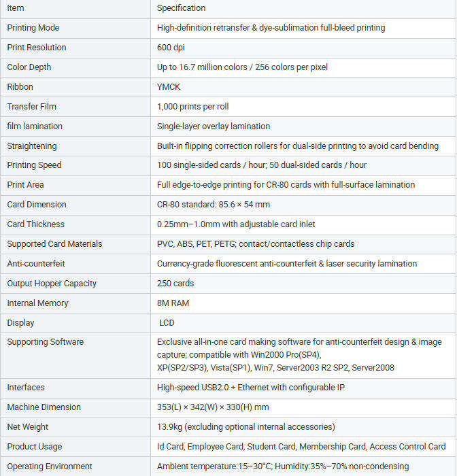Click the Printing Mode row label
This screenshot has width=457, height=476.
pyautogui.click(x=33, y=28)
